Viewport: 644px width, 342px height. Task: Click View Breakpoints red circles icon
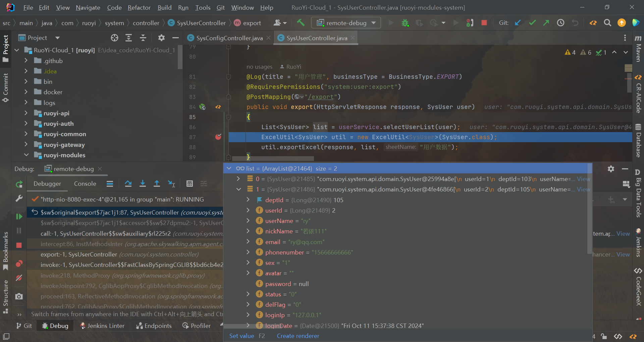[x=19, y=264]
